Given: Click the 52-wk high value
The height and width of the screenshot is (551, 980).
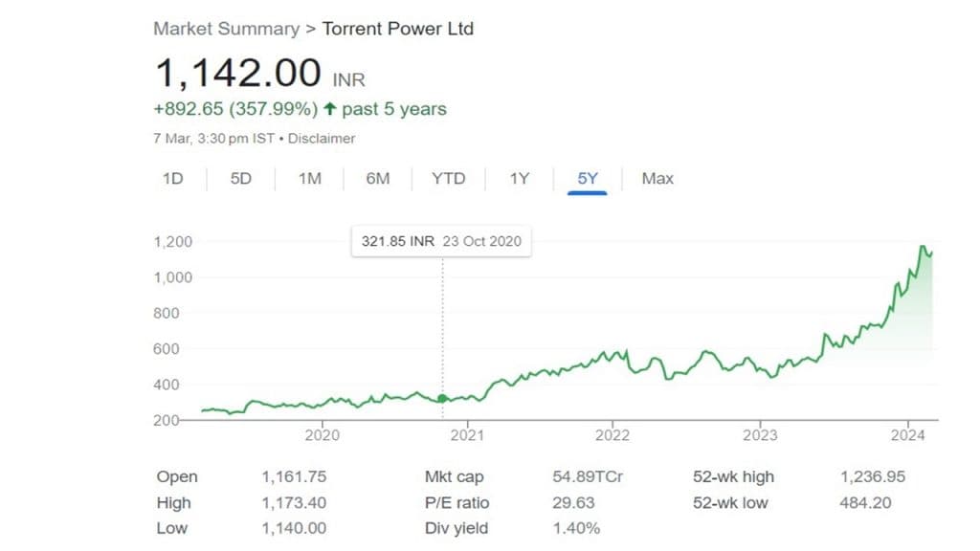Looking at the screenshot, I should [872, 476].
